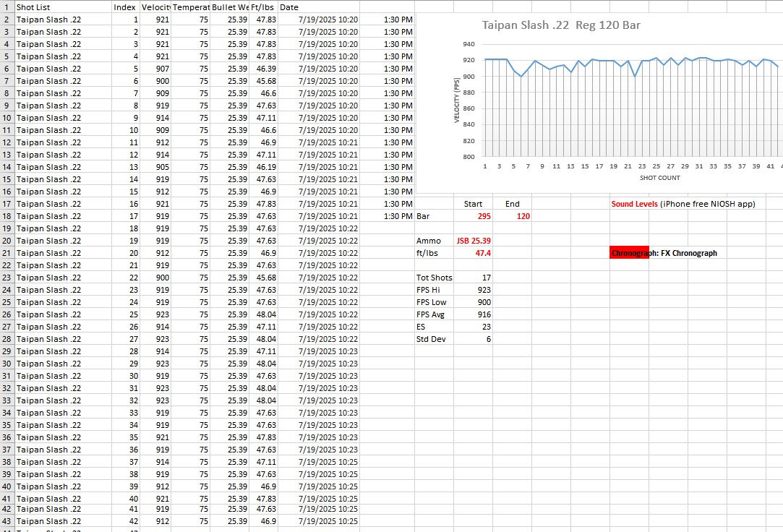This screenshot has height=532, width=783.
Task: Select the 'Ammo' label cell
Action: 434,241
